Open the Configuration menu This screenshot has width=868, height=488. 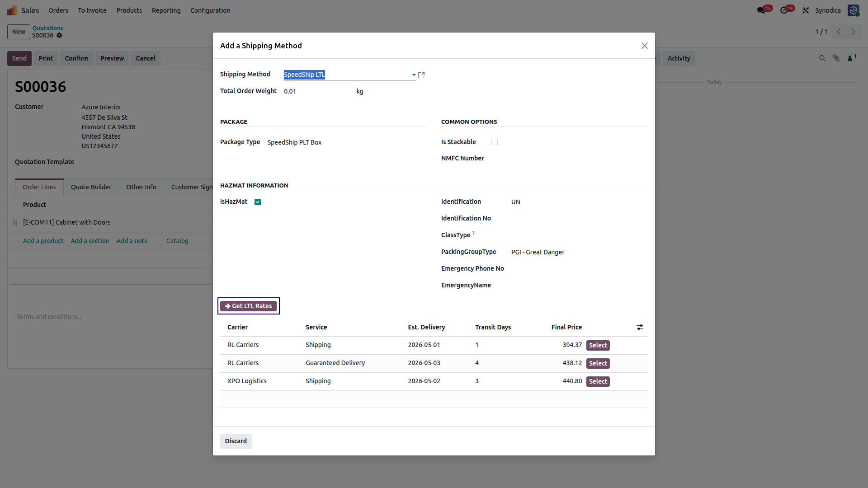[210, 10]
